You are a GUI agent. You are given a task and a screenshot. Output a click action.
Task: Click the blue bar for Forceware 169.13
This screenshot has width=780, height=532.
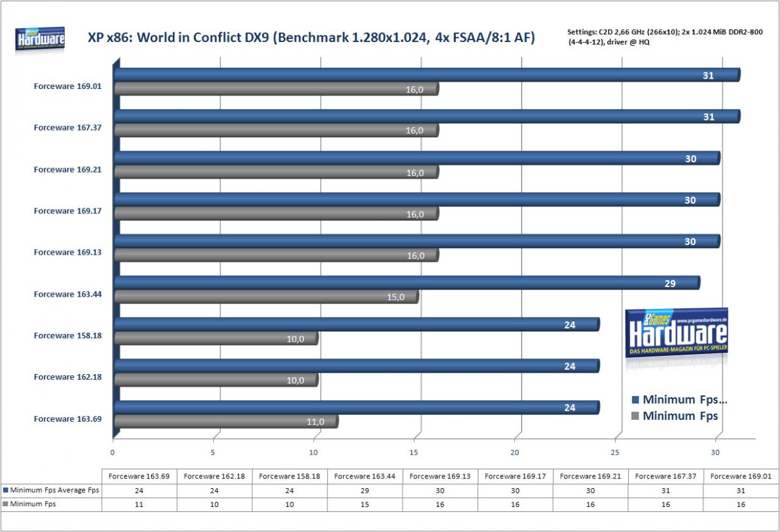point(417,241)
